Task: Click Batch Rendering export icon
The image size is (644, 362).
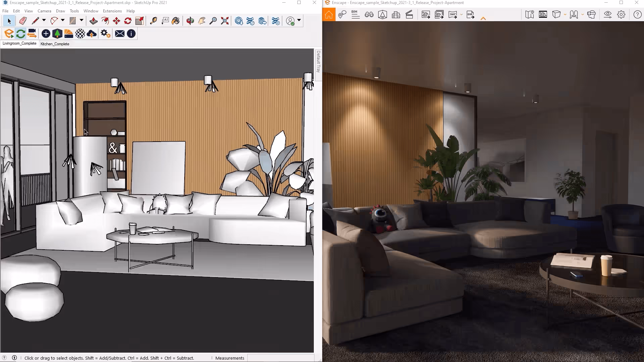Action: point(439,15)
